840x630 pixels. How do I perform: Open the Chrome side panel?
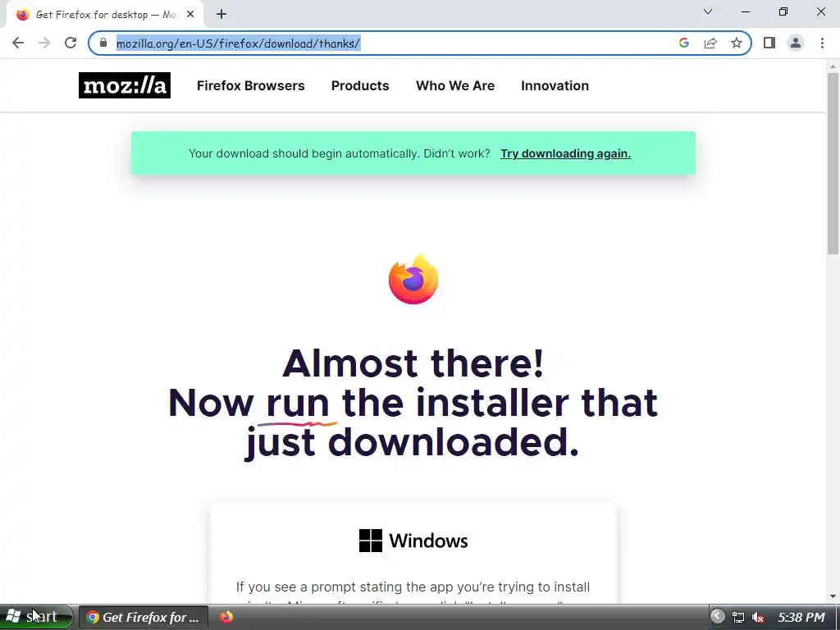[769, 43]
